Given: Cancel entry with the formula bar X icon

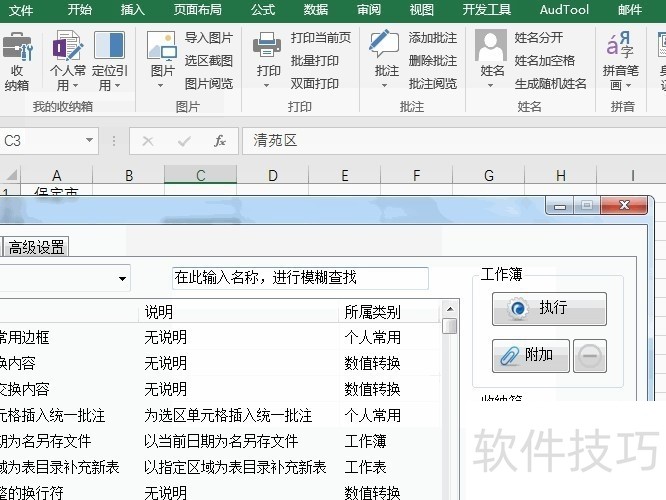Looking at the screenshot, I should pyautogui.click(x=148, y=141).
